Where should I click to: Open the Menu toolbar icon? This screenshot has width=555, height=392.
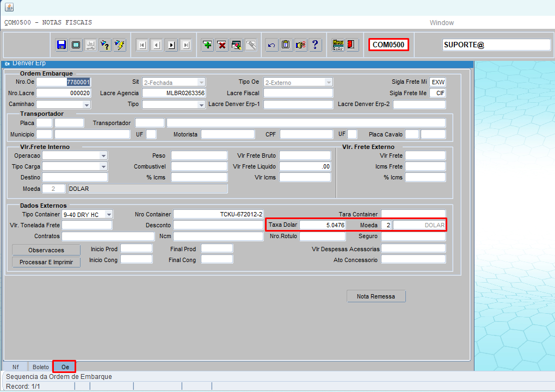click(x=338, y=45)
